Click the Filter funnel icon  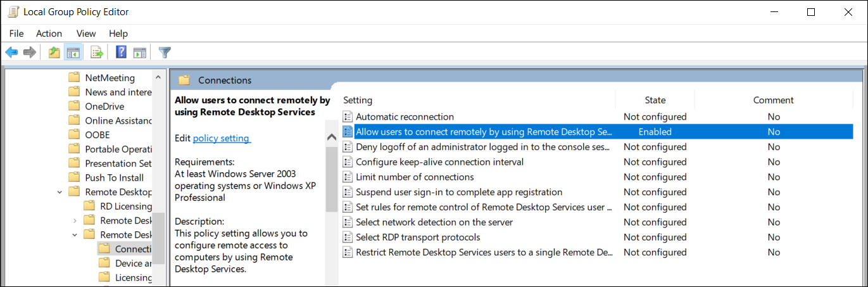165,53
